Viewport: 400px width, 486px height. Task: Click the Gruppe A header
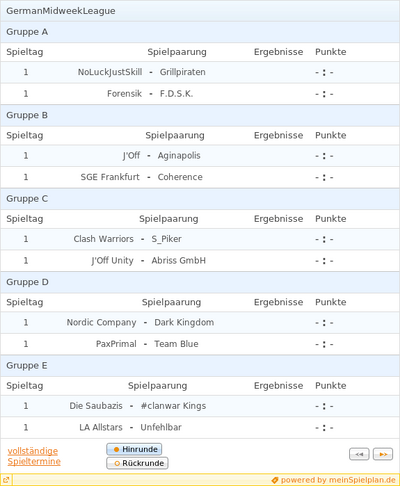200,32
